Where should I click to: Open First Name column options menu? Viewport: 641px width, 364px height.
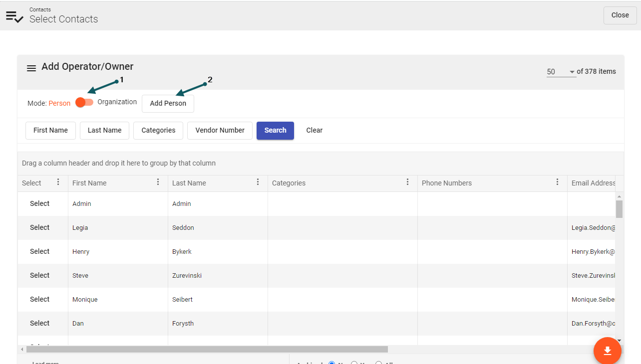[x=158, y=182]
